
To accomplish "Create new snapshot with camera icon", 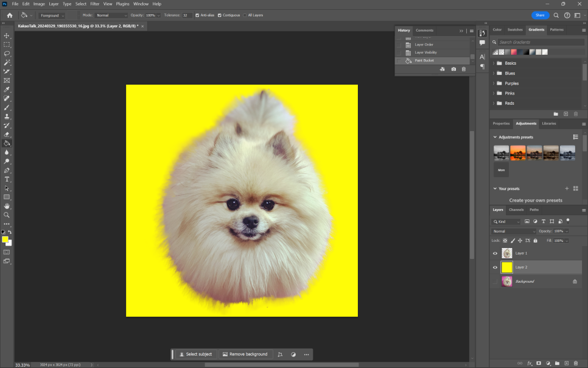I will 453,69.
